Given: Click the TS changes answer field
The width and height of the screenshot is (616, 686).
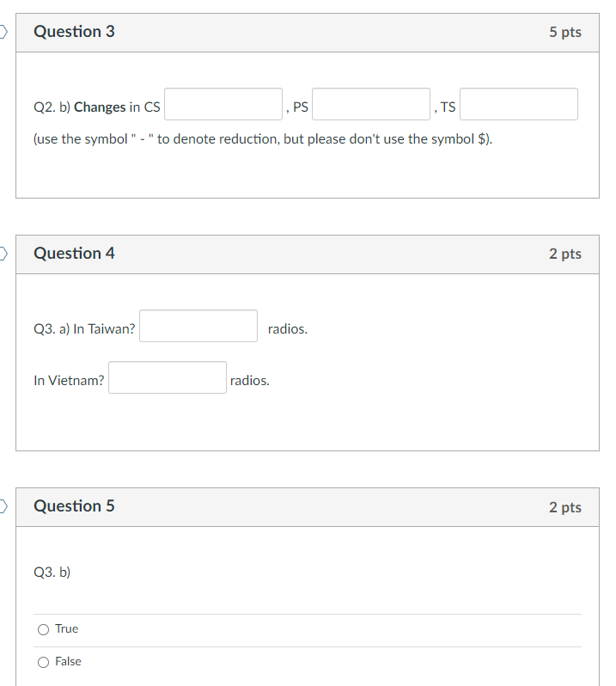Looking at the screenshot, I should point(519,104).
